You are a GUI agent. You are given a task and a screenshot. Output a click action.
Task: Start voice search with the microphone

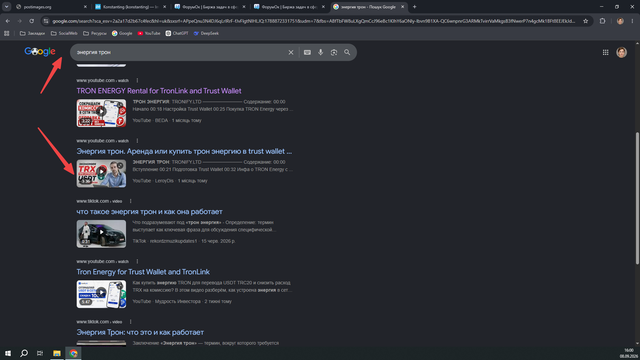click(x=320, y=52)
